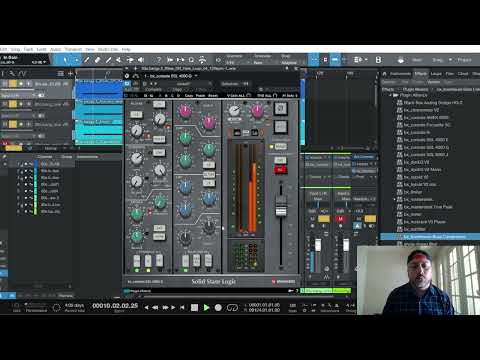
Task: Click Paste in plugin header
Action: [x=200, y=95]
